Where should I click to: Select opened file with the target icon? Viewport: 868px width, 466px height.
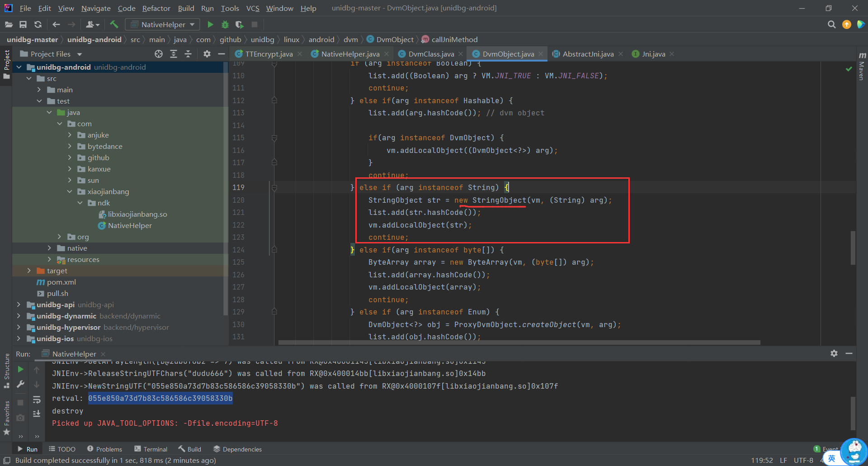159,54
